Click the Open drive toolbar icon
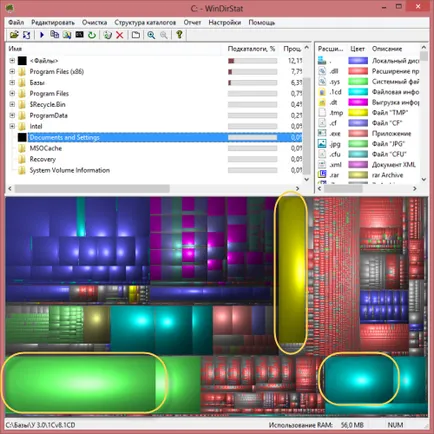 [x=14, y=35]
